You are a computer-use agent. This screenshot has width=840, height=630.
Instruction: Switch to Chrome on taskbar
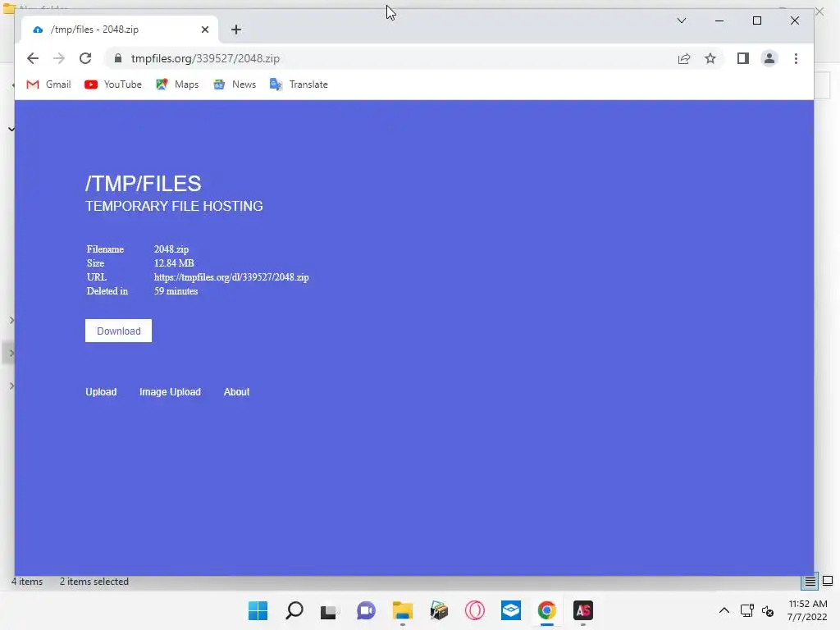(x=547, y=610)
